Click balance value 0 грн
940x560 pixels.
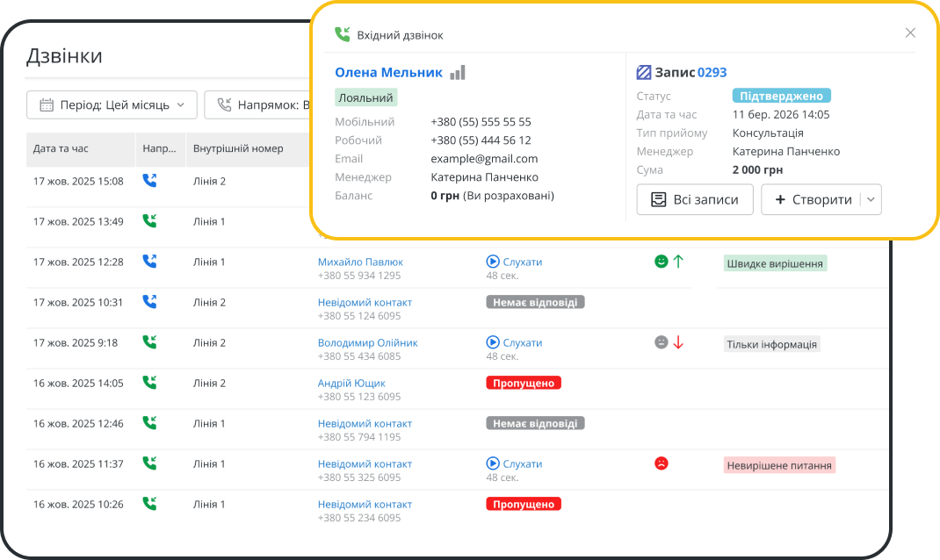point(445,196)
